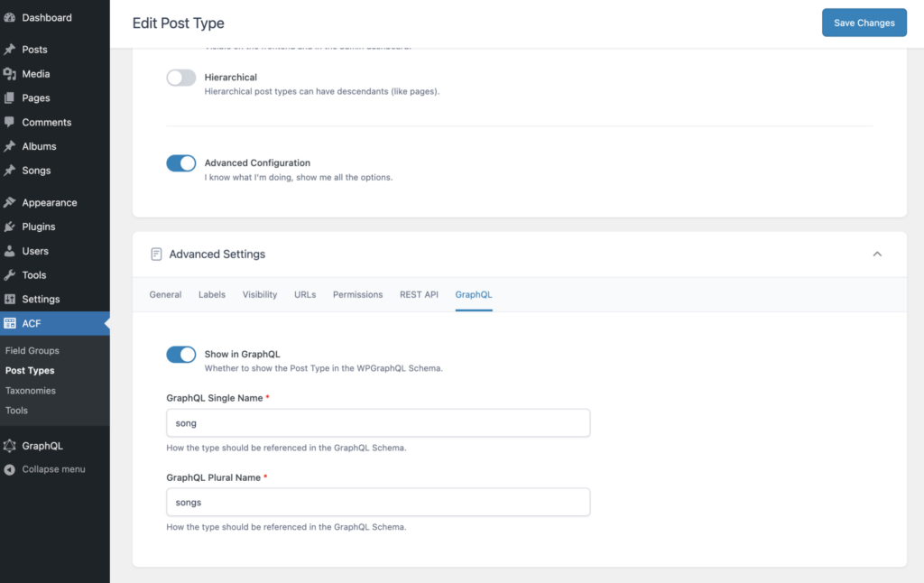This screenshot has width=924, height=583.
Task: Open the Field Groups submenu link
Action: click(x=32, y=351)
